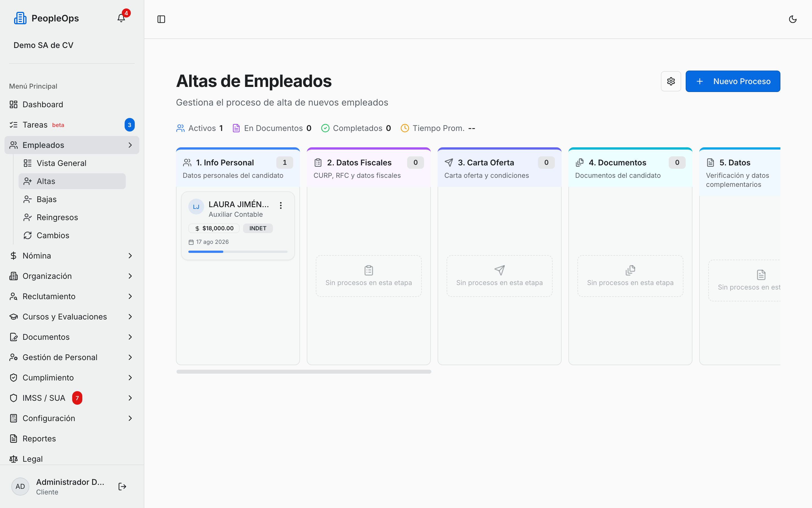The width and height of the screenshot is (812, 508).
Task: Click the Tiempo Prom. clock icon
Action: pyautogui.click(x=405, y=128)
